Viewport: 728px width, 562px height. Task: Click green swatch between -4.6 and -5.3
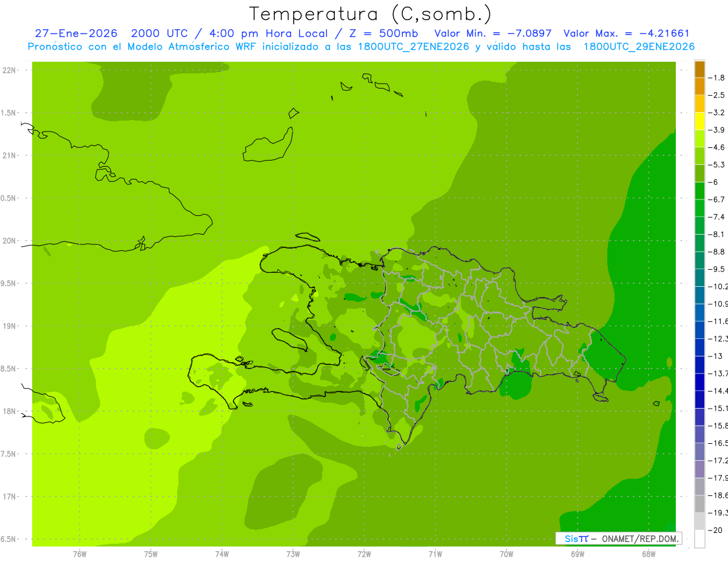[699, 156]
